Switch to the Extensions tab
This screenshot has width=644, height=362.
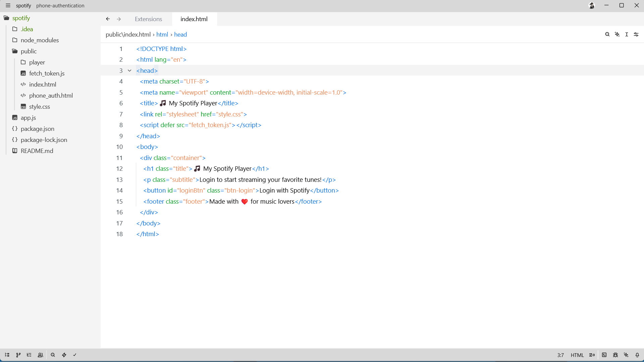click(148, 19)
